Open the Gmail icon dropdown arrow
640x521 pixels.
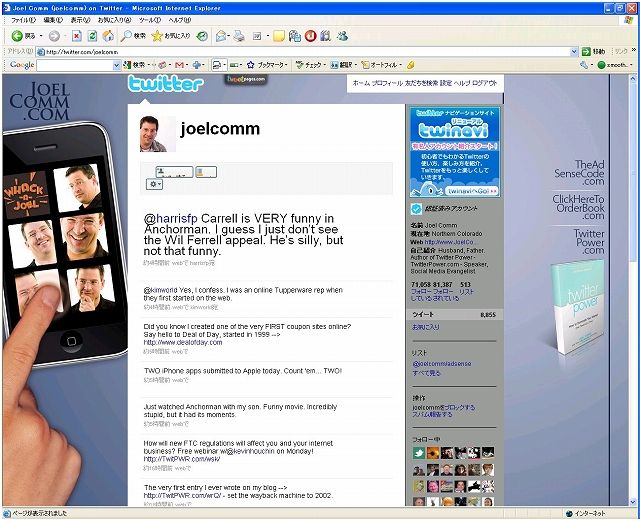pos(186,65)
